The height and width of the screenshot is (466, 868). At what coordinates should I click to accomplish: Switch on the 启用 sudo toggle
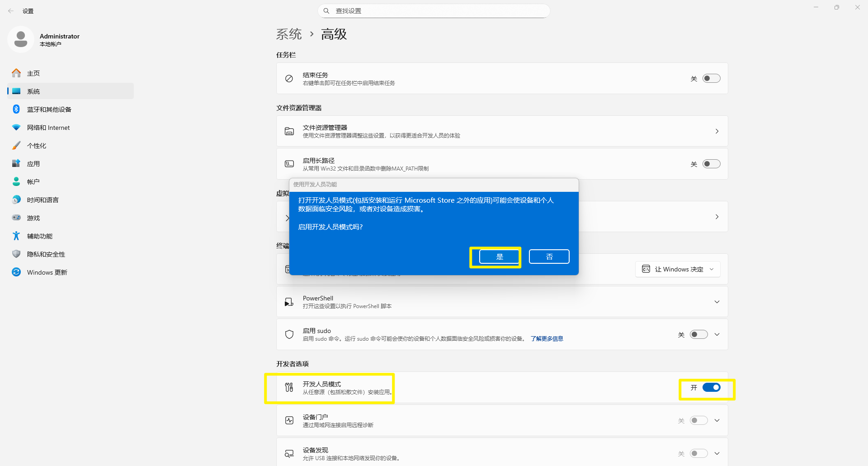(698, 335)
